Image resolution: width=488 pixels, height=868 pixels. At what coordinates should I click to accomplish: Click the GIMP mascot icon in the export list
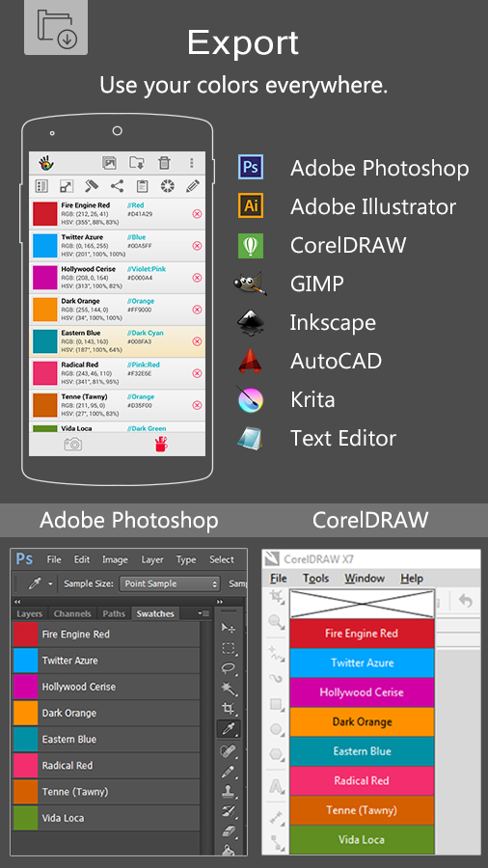coord(251,284)
